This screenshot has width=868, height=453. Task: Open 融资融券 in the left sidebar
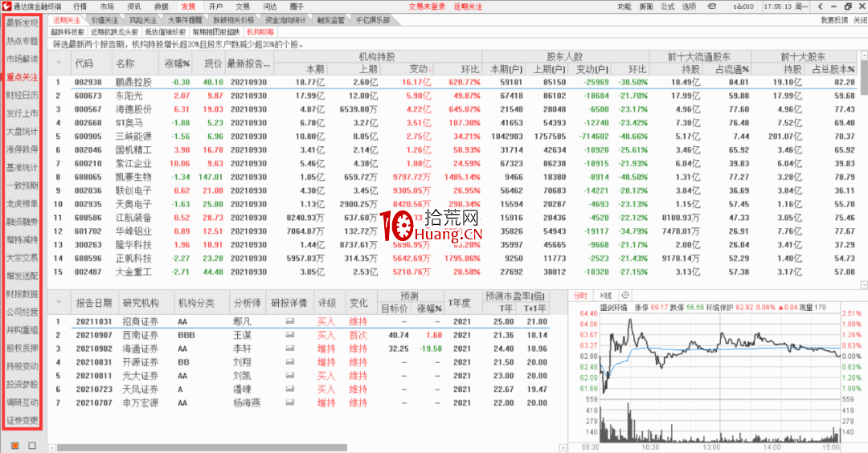(23, 222)
